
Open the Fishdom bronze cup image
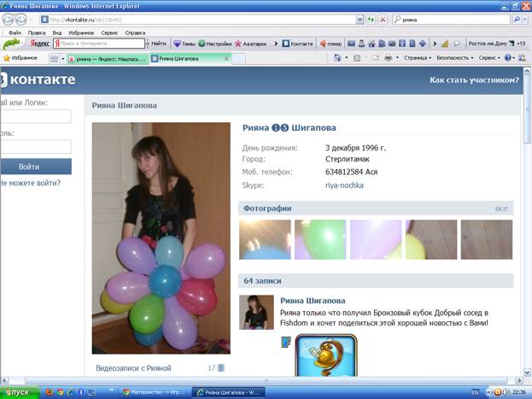(326, 355)
